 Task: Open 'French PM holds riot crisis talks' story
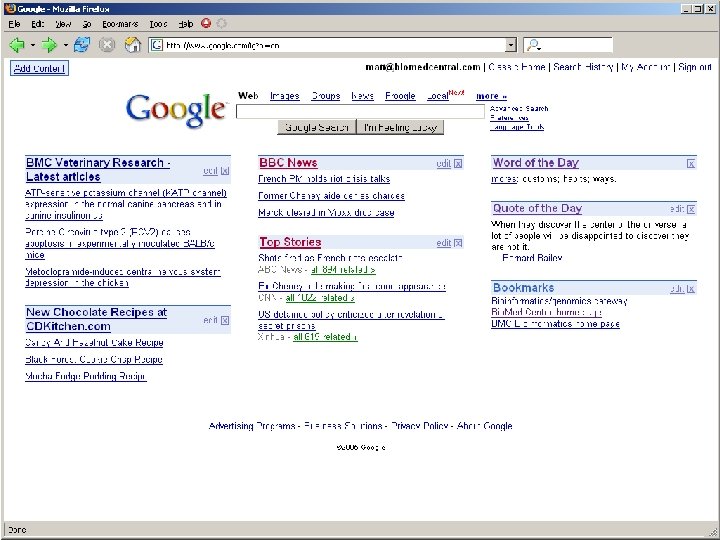(324, 179)
